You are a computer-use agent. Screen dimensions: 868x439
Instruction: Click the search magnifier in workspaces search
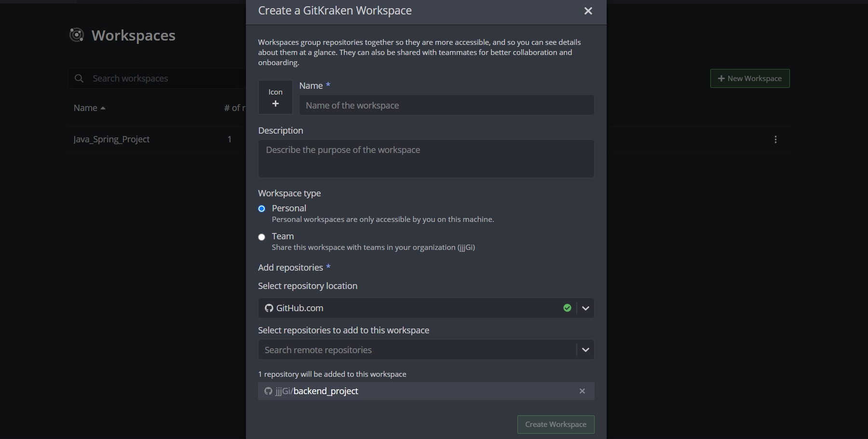[x=79, y=78]
